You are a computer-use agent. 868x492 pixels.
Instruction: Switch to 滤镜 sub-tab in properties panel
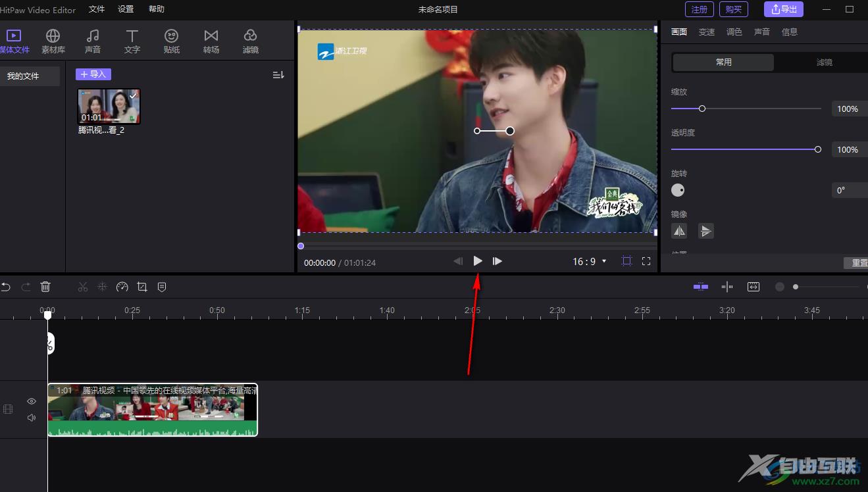824,62
